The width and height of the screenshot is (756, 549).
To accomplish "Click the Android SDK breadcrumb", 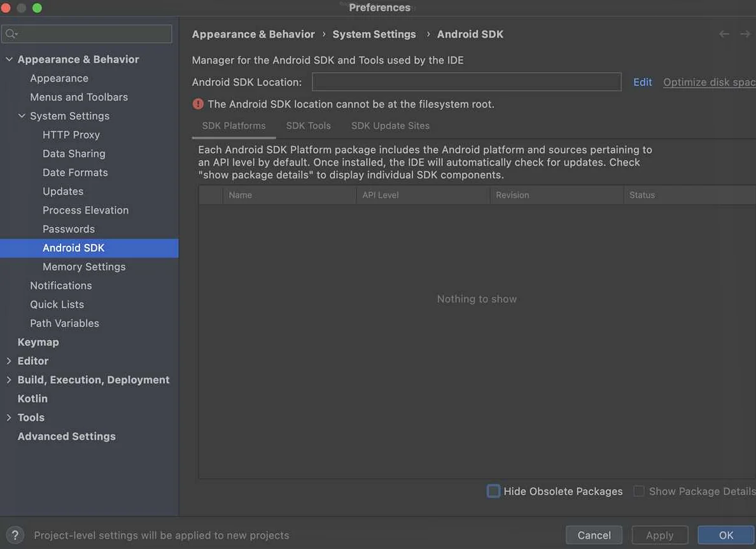I will coord(470,34).
